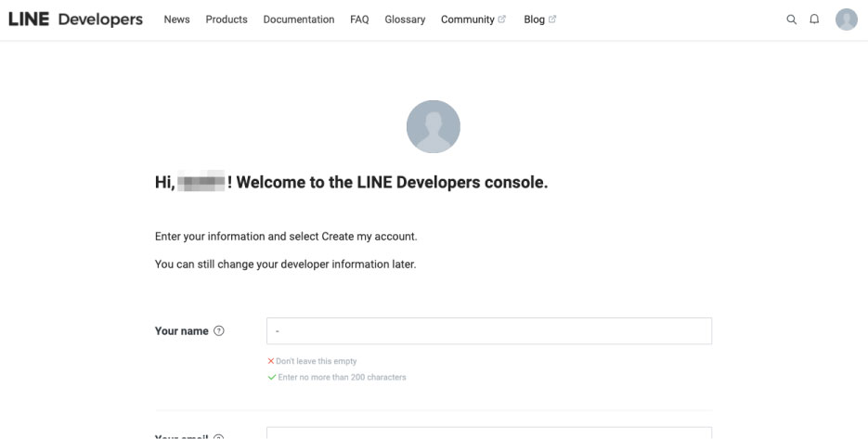Visit the Community link

tap(468, 19)
